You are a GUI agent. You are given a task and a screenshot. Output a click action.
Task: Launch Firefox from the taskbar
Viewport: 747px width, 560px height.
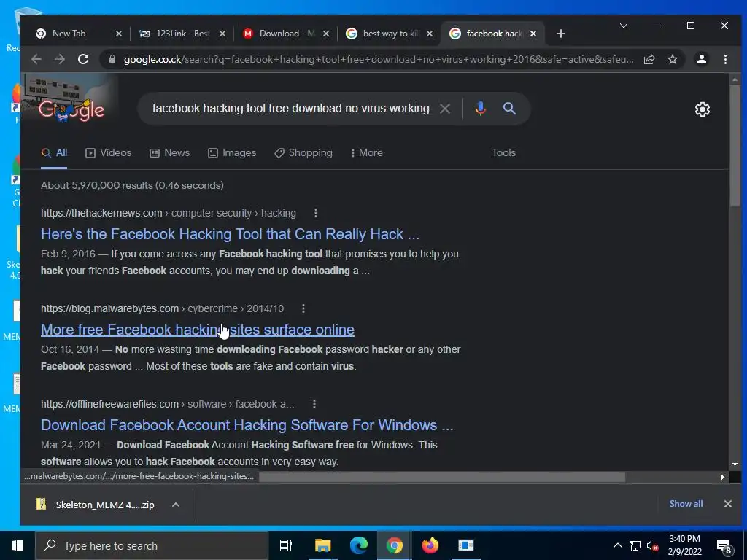pyautogui.click(x=430, y=545)
